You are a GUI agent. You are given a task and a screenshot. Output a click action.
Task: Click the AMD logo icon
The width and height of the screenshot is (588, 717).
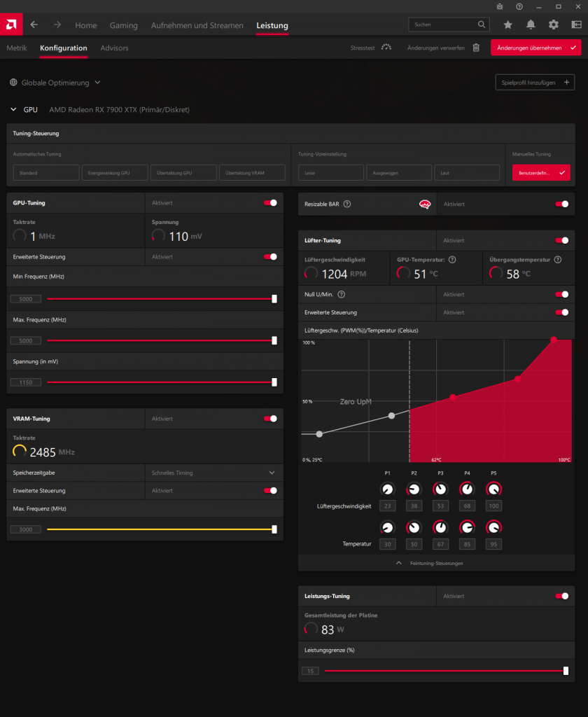(11, 25)
